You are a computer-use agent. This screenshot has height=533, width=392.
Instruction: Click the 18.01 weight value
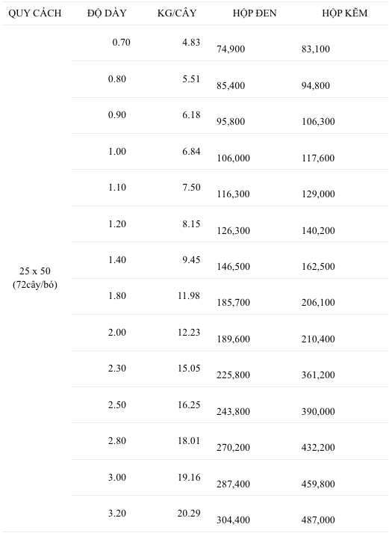189,441
